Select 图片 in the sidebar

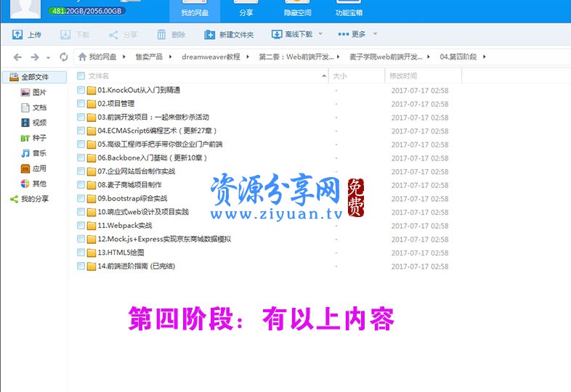[33, 92]
